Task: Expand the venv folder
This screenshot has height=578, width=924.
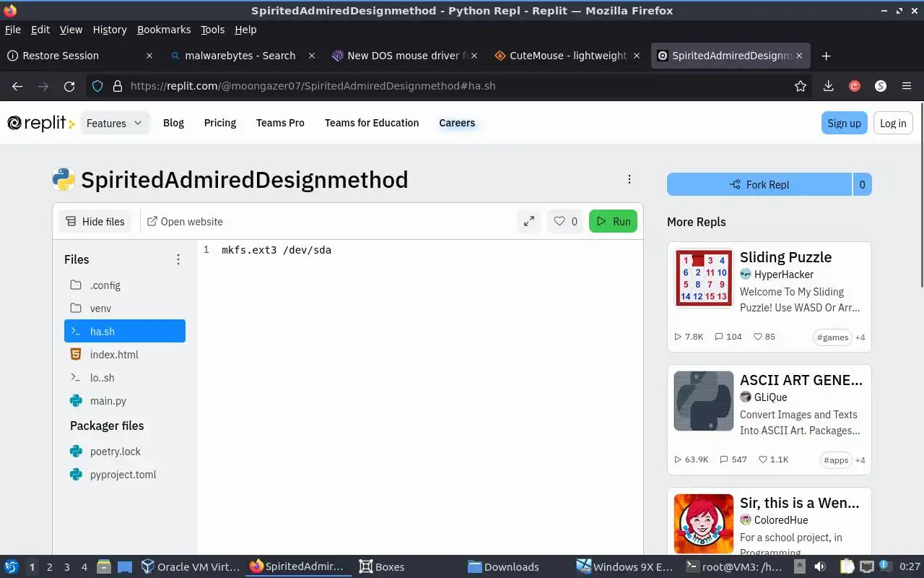Action: tap(125, 309)
